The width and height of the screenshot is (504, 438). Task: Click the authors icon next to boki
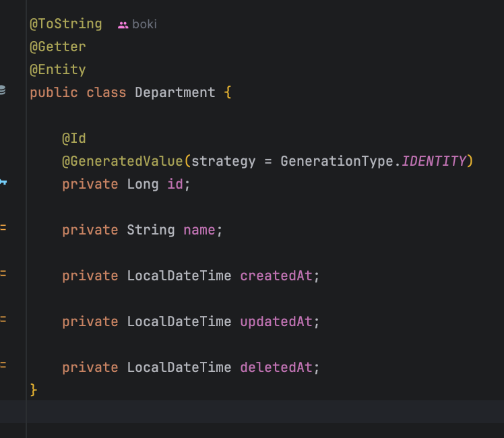[123, 25]
